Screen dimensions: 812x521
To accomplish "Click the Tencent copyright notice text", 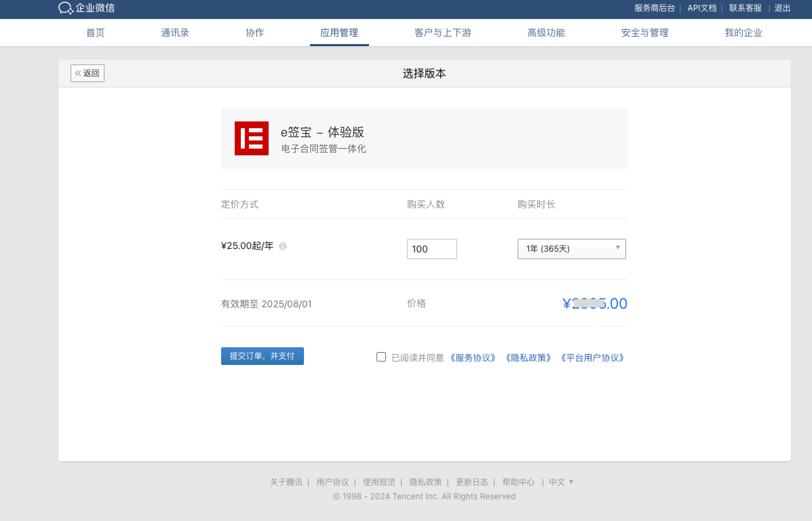I will click(x=424, y=496).
